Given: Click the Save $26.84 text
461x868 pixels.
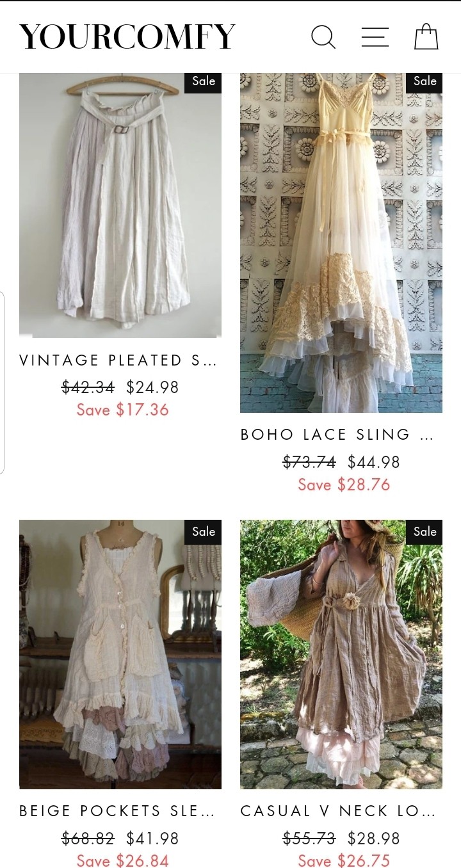Looking at the screenshot, I should click(123, 861).
